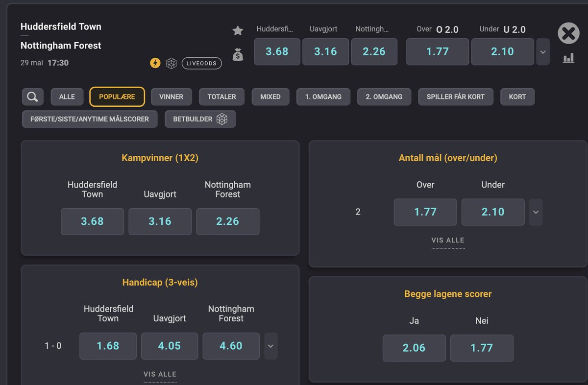Expand the chevron next to Under 2.10 header odds

pyautogui.click(x=543, y=51)
